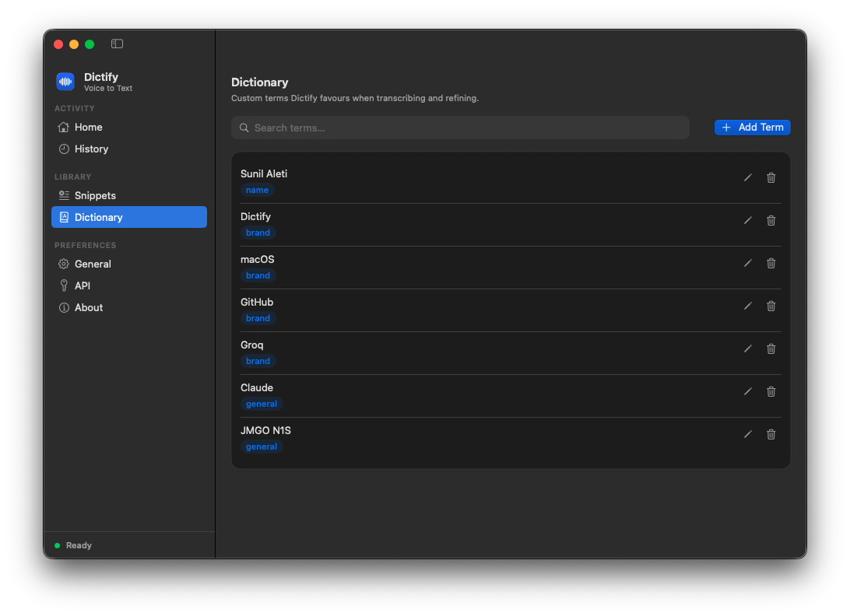The image size is (850, 616).
Task: Edit the macOS term
Action: (x=747, y=264)
